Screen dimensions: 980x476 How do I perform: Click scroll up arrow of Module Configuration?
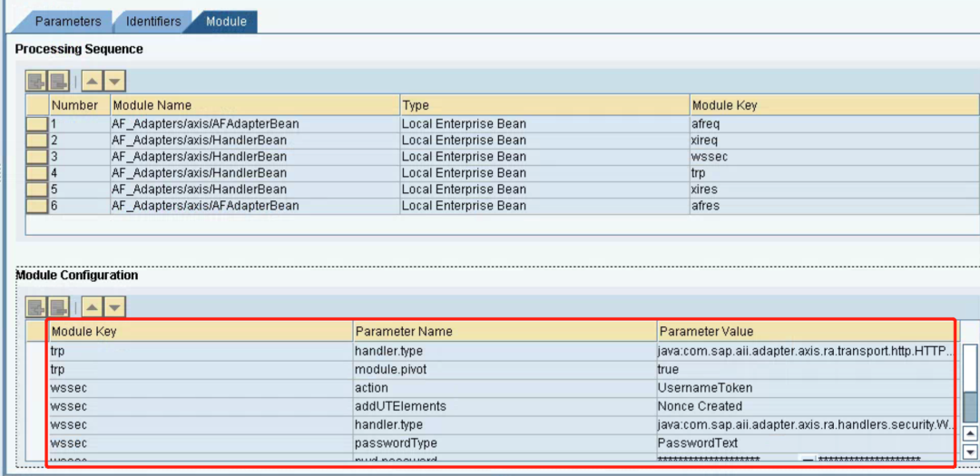[970, 432]
